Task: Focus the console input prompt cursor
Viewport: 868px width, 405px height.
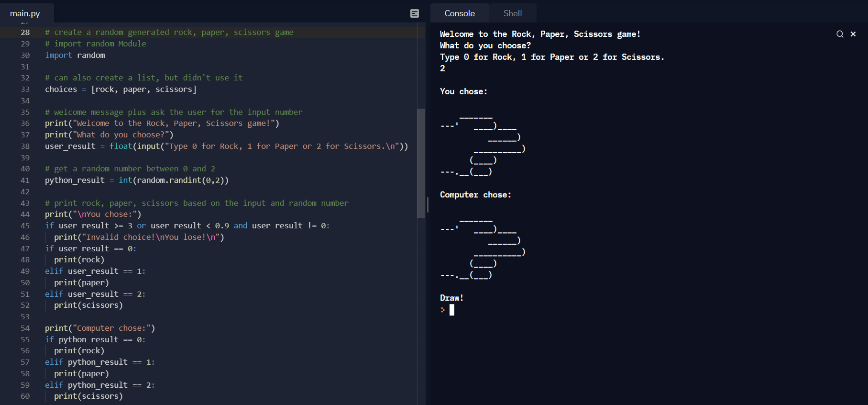Action: click(451, 310)
